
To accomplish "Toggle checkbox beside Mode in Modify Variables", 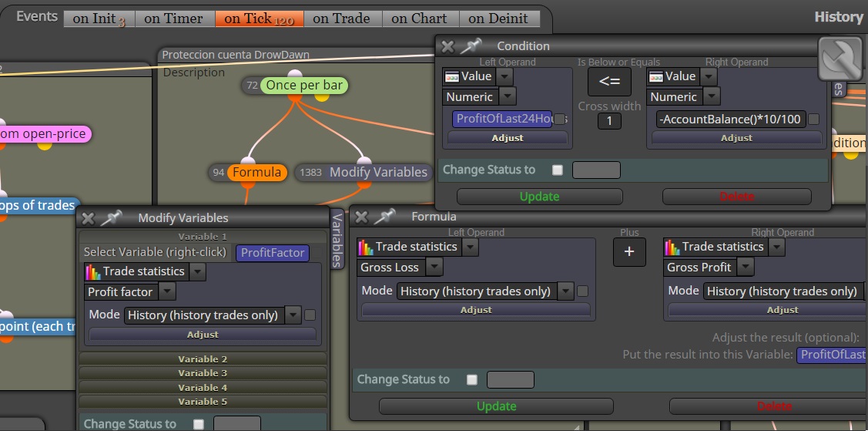I will tap(310, 315).
